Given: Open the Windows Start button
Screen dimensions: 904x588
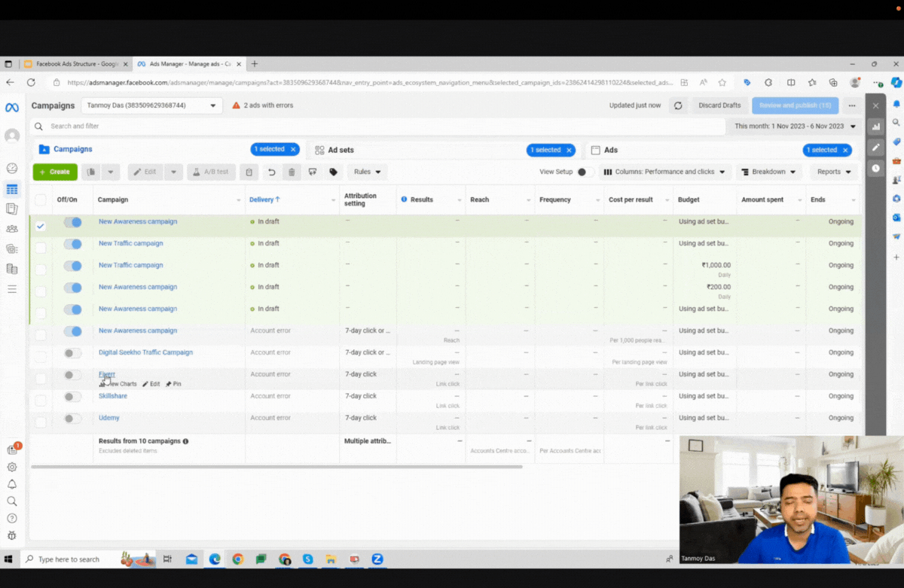Looking at the screenshot, I should tap(10, 559).
